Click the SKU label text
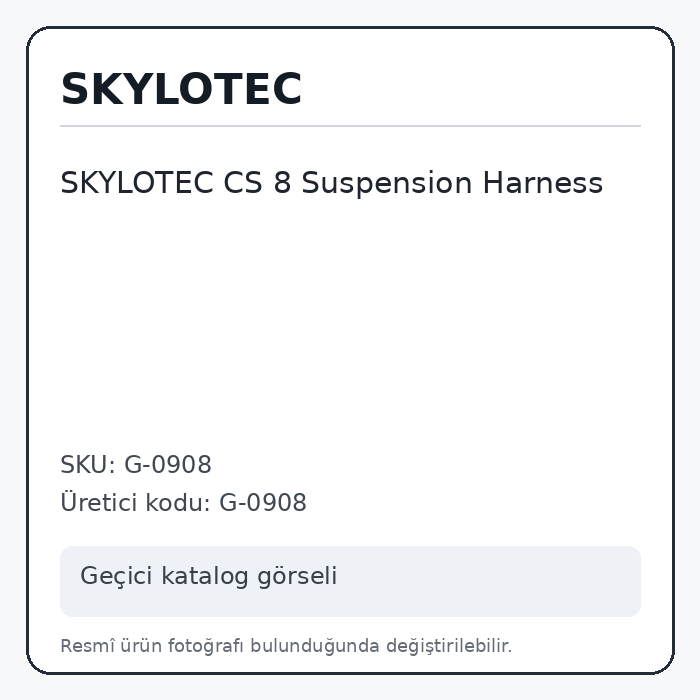 click(x=88, y=464)
